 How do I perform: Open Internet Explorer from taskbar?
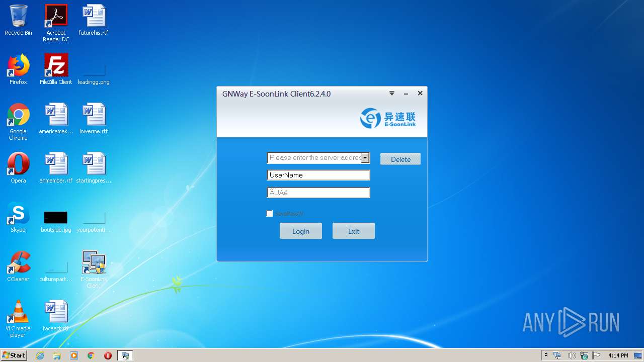(x=40, y=355)
